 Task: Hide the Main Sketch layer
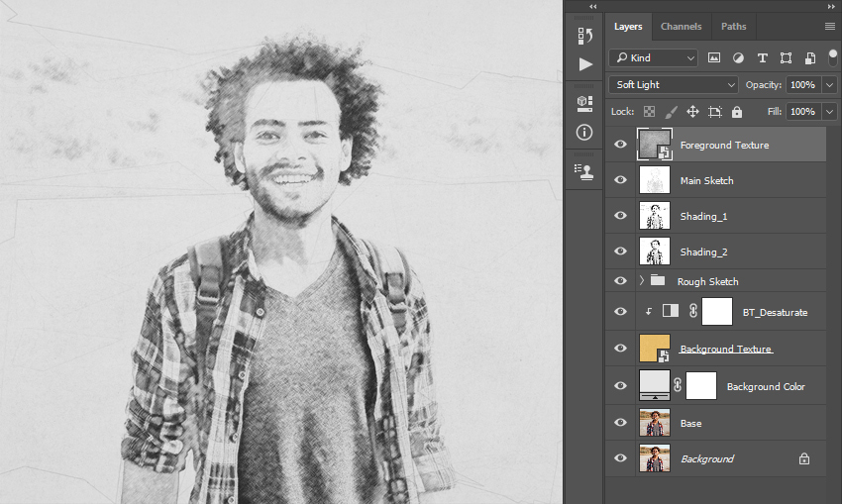[x=620, y=180]
